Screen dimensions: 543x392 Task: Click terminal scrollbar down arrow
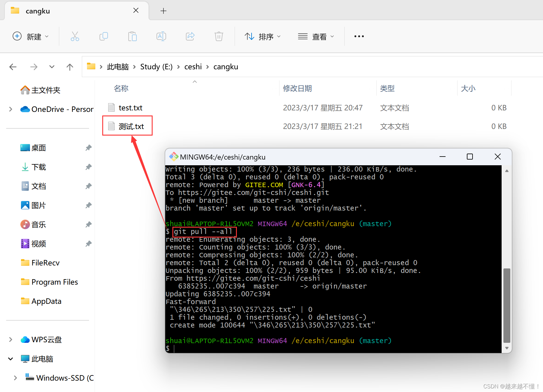[507, 348]
